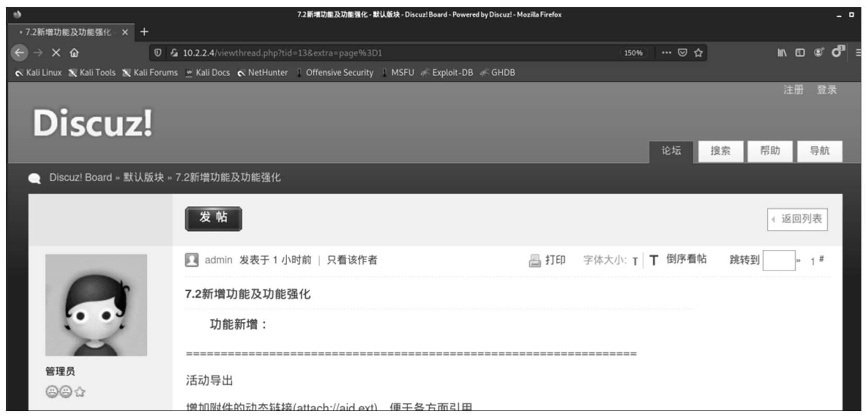
Task: Open the Kali Linux bookmark
Action: tap(38, 73)
